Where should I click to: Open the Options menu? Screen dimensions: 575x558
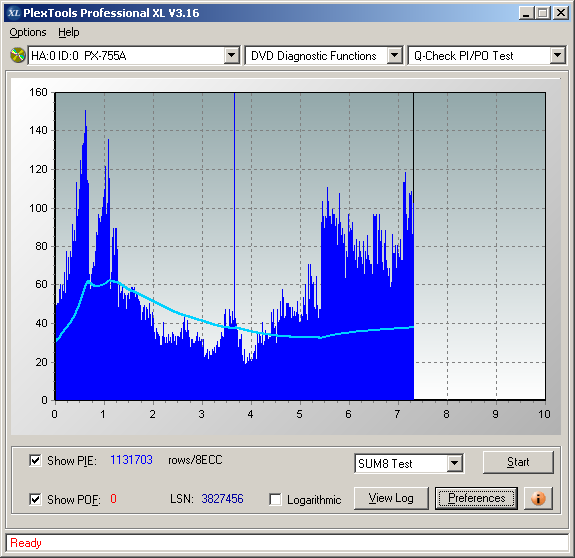click(x=28, y=32)
